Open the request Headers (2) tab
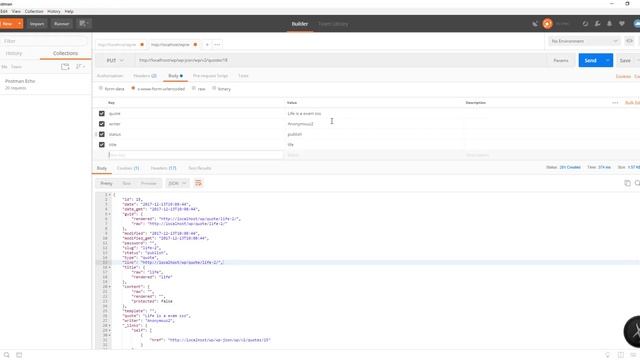The image size is (640, 360). tap(145, 76)
